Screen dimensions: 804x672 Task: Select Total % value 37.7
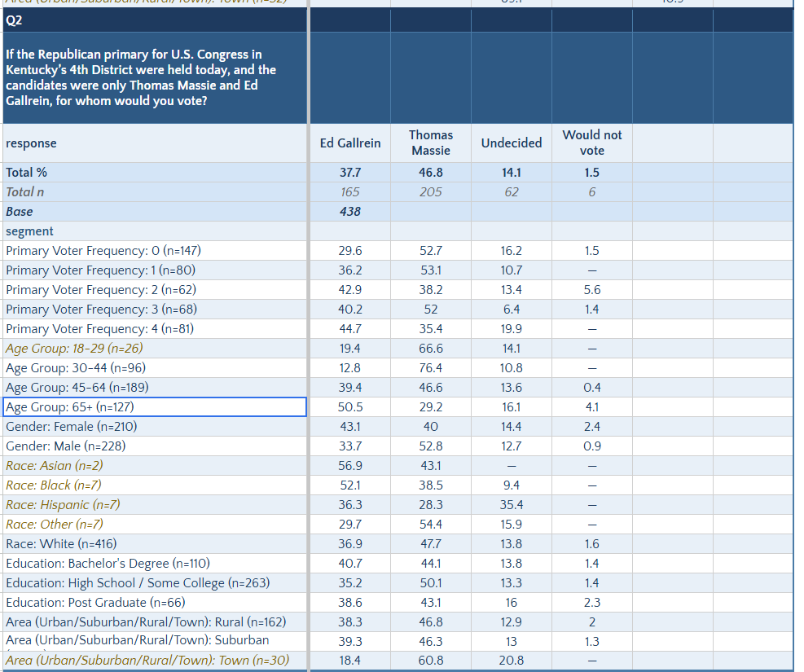coord(350,173)
